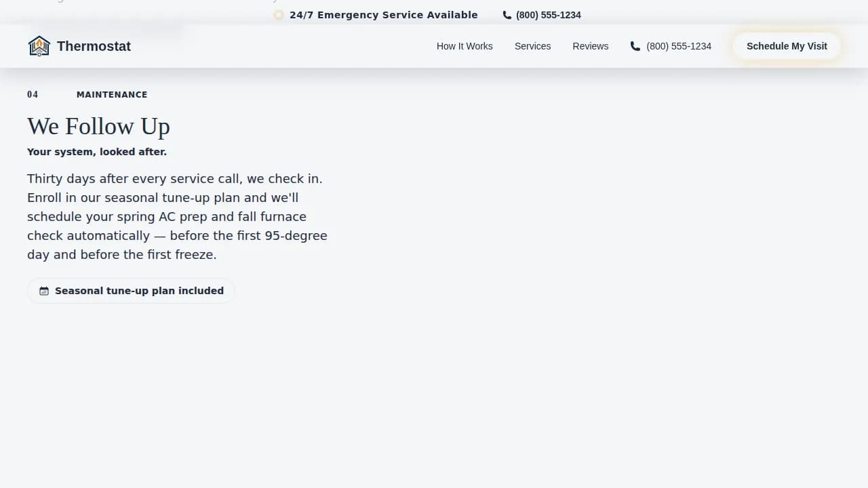The image size is (868, 488).
Task: Open the Reviews nav item
Action: (590, 46)
